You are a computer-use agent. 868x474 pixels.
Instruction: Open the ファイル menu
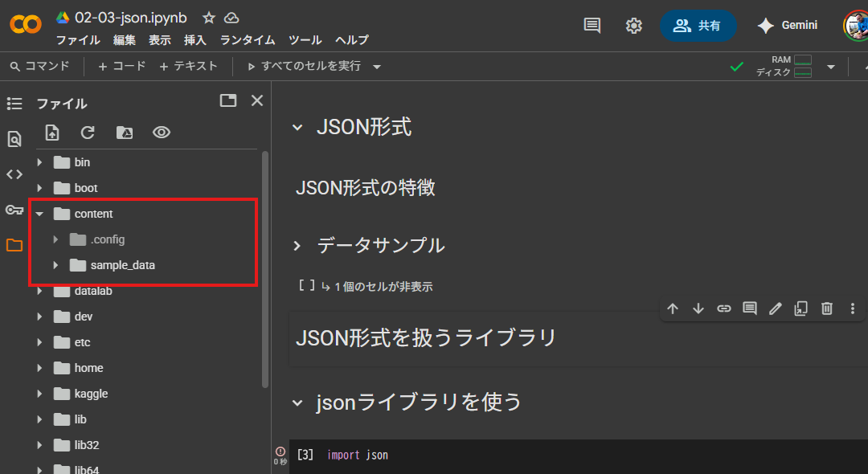(78, 40)
